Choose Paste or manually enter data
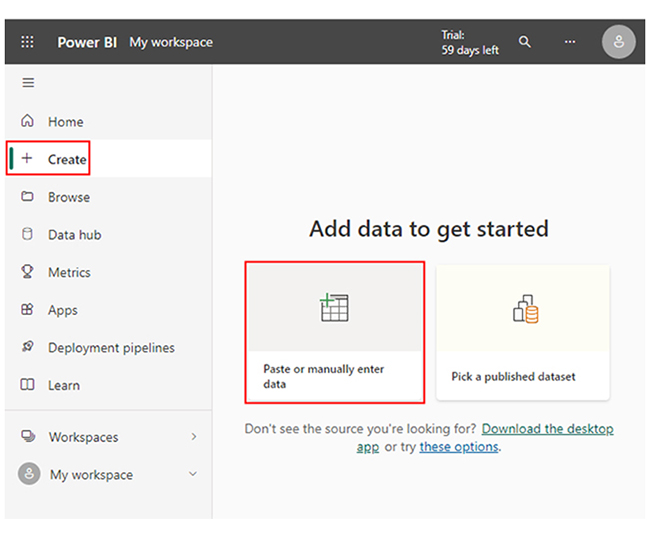650x536 pixels. click(335, 332)
